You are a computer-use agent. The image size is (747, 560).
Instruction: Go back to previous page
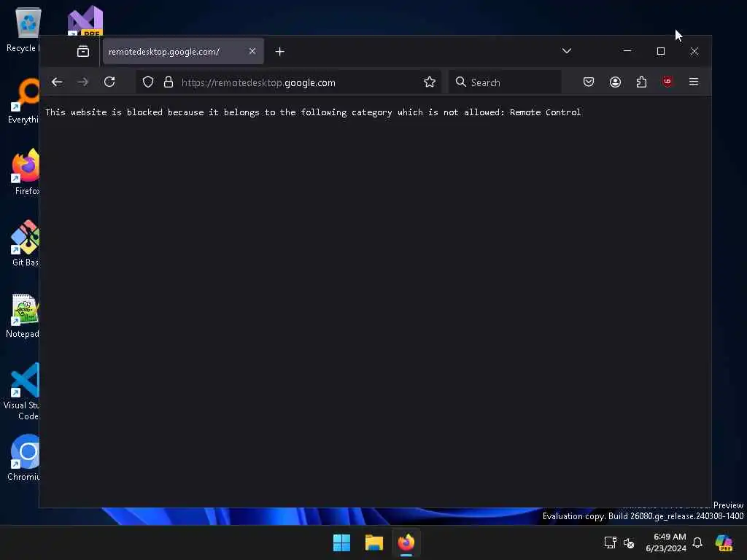(57, 82)
